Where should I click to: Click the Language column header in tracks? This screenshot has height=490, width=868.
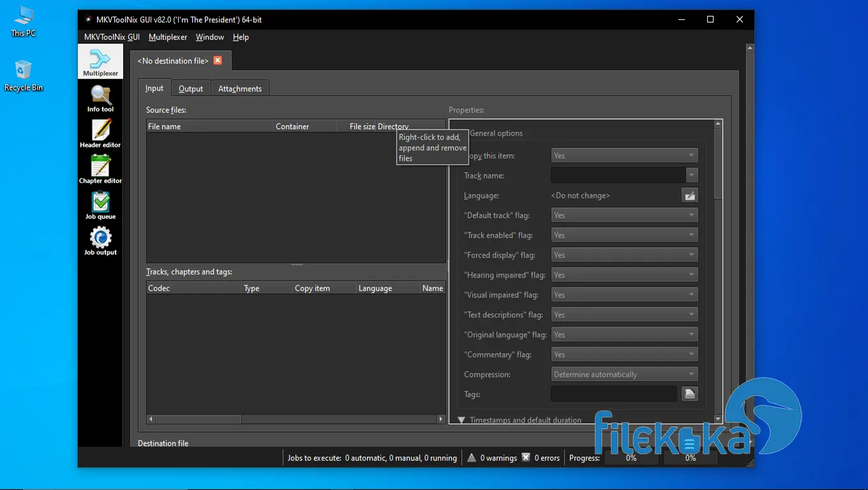tap(388, 288)
